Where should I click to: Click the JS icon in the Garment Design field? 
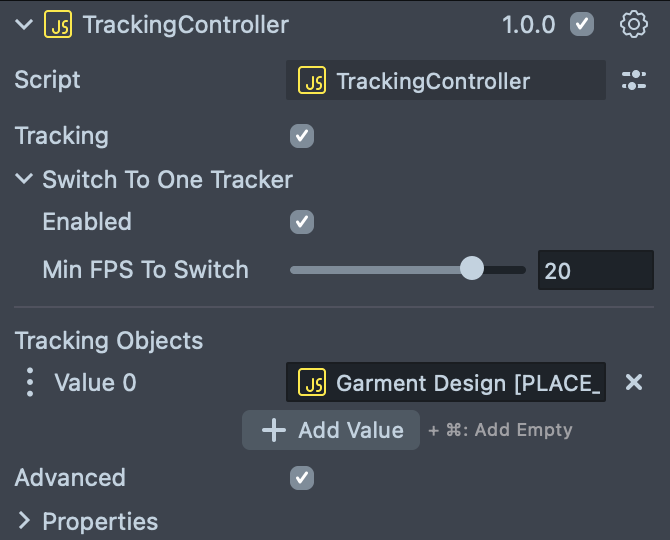click(314, 383)
